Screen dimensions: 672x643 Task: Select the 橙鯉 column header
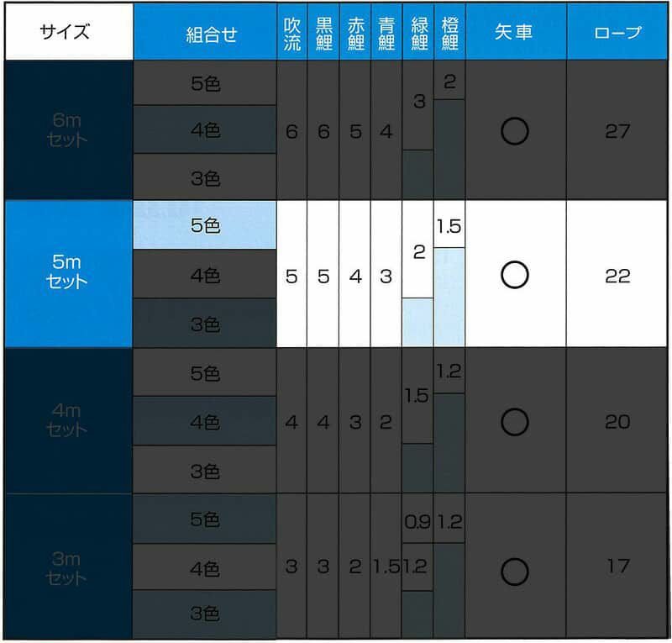coord(449,34)
